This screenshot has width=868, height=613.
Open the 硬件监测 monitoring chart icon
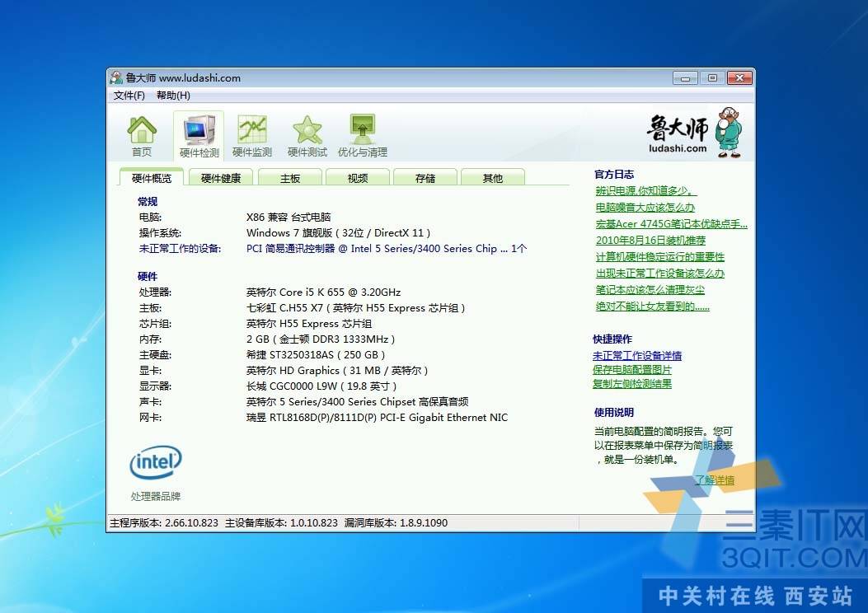[252, 136]
